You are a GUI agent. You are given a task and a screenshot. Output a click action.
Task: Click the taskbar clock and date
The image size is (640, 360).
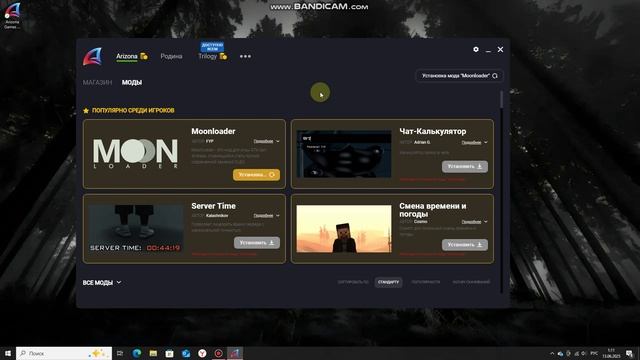tap(611, 353)
